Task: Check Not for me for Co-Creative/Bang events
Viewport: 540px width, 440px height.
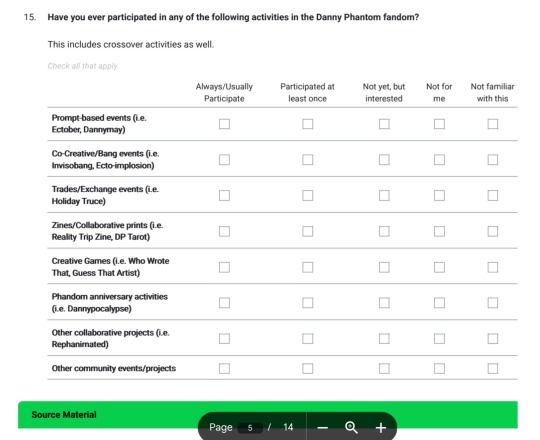Action: point(439,160)
